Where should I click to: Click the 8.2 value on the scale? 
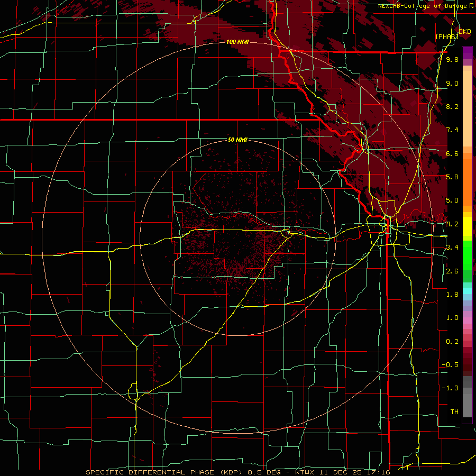point(452,106)
